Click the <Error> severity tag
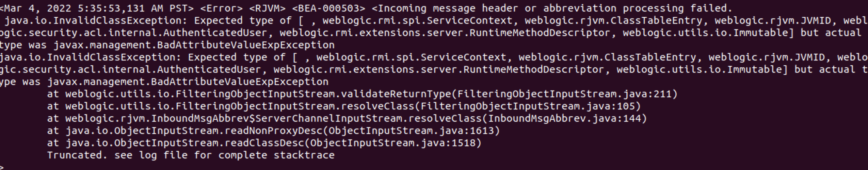The height and width of the screenshot is (170, 868). point(222,8)
